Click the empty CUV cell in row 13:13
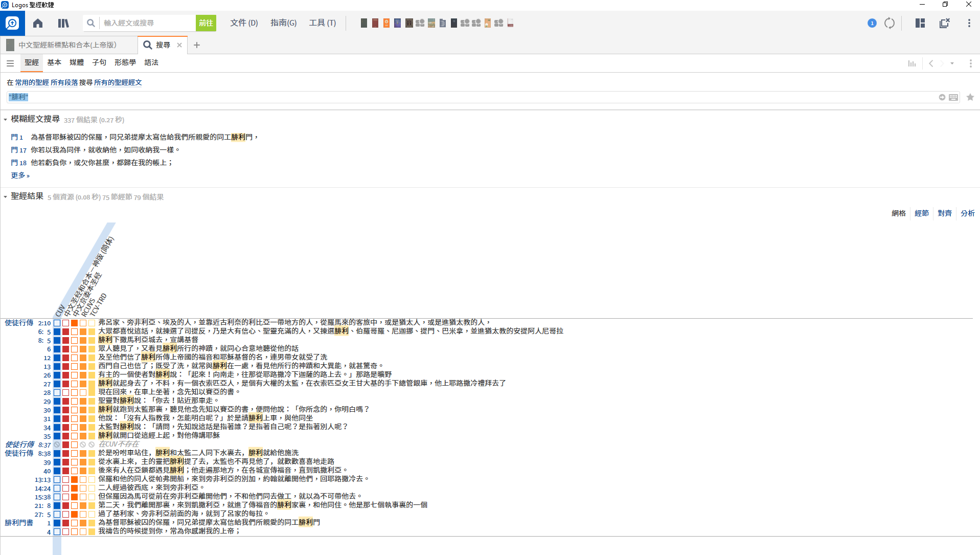This screenshot has height=555, width=980. pyautogui.click(x=57, y=480)
